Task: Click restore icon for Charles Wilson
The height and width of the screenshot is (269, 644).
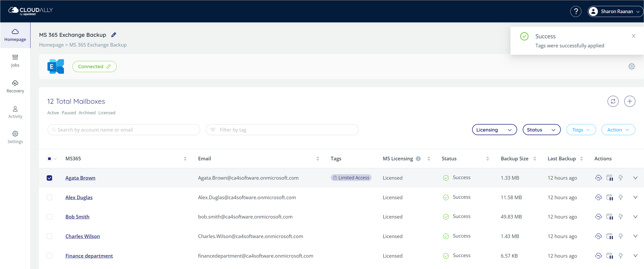Action: 598,236
